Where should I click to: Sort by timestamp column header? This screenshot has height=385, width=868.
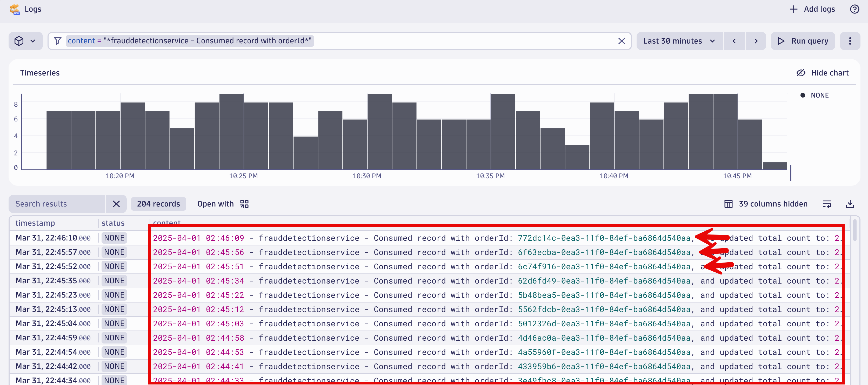click(35, 223)
